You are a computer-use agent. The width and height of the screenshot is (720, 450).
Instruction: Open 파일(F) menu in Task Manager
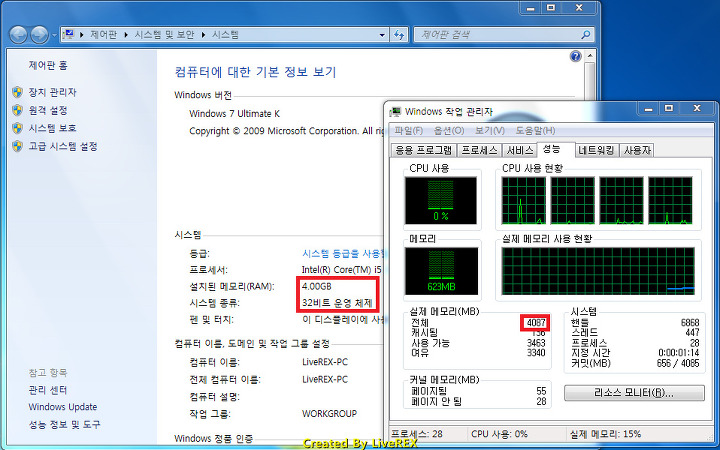point(409,130)
